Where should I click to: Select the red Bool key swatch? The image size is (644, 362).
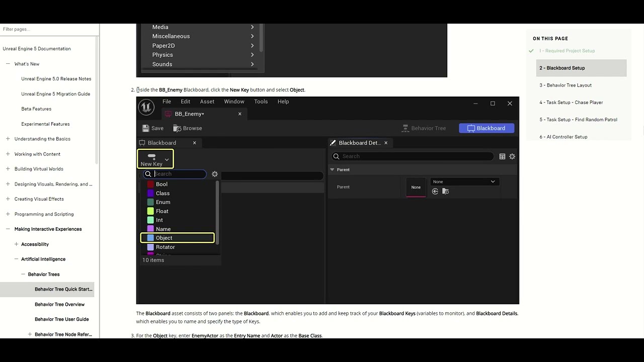(150, 185)
